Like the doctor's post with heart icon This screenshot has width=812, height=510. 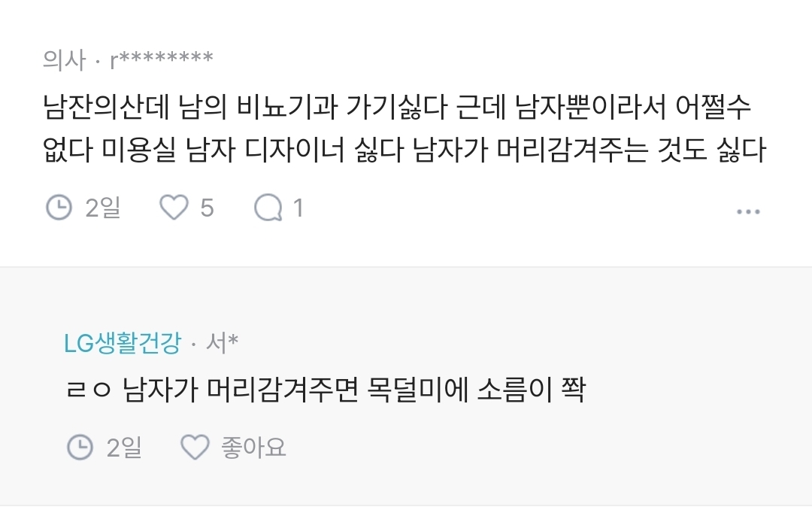pos(174,207)
